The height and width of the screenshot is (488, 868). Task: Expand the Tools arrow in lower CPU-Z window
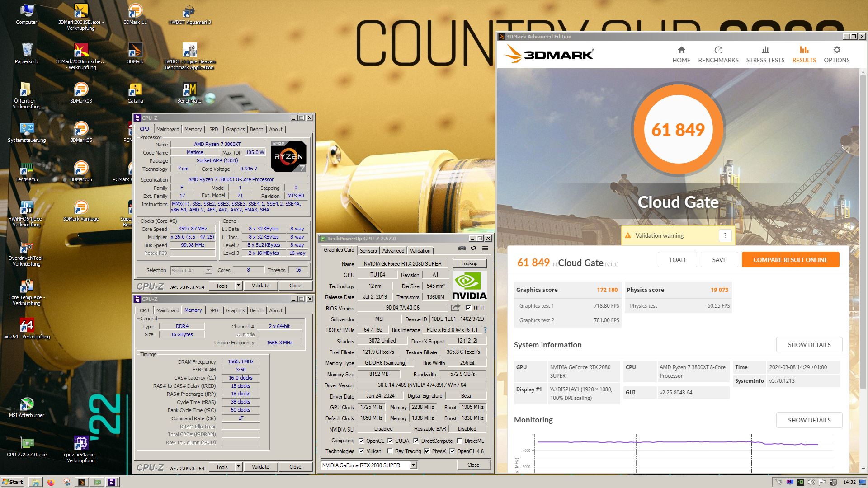tap(238, 467)
